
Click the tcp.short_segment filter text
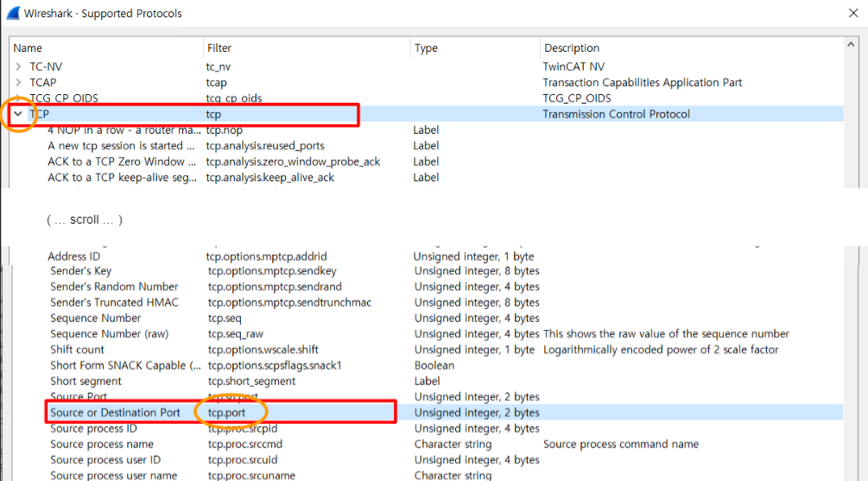(x=252, y=382)
